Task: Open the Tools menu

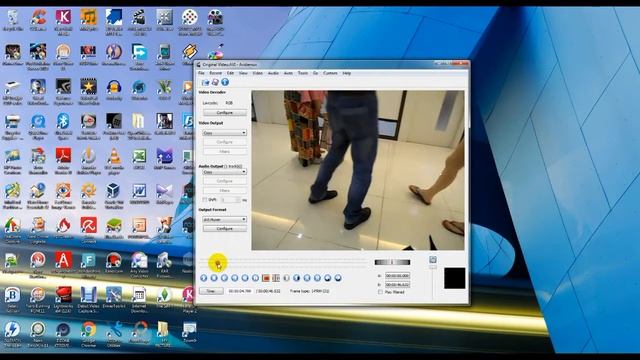Action: click(x=303, y=73)
